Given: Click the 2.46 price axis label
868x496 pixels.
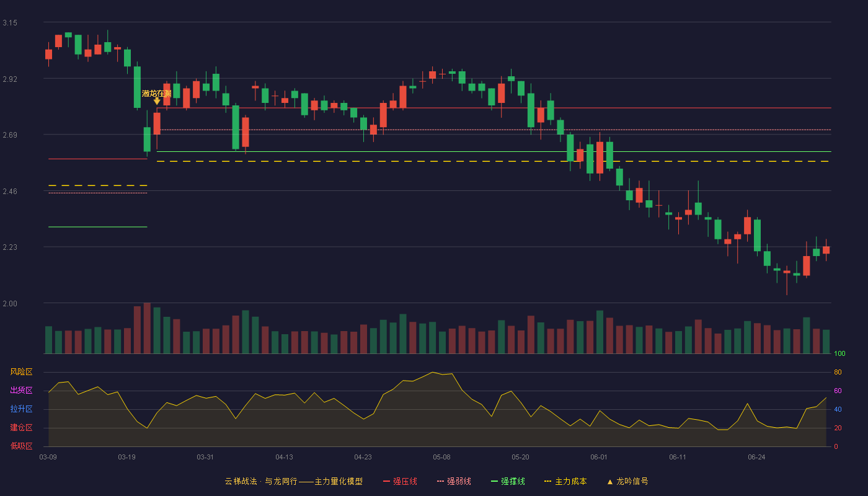Looking at the screenshot, I should coord(10,192).
